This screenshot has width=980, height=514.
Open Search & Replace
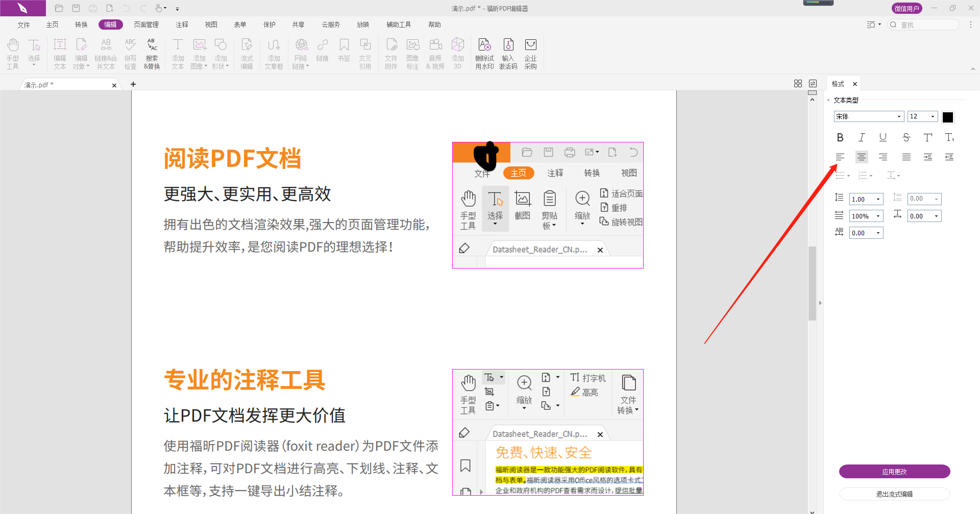152,54
